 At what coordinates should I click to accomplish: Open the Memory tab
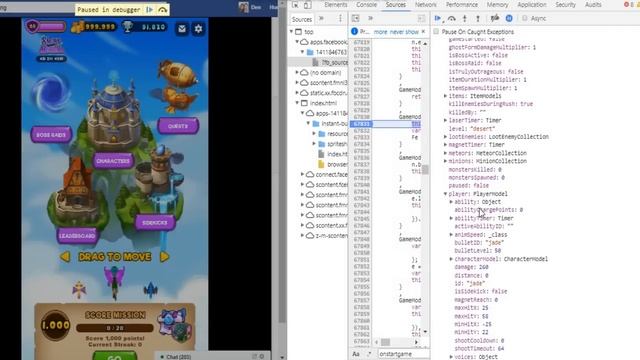click(x=497, y=5)
